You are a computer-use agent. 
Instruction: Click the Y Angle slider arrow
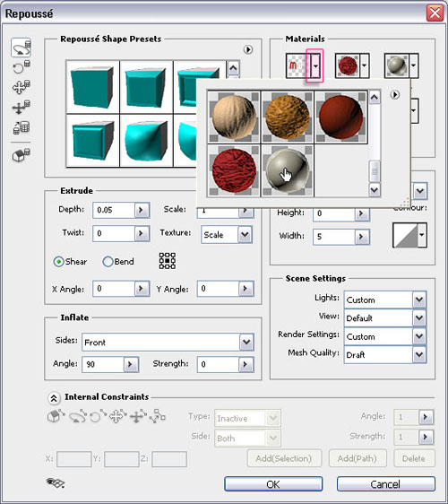coord(246,289)
